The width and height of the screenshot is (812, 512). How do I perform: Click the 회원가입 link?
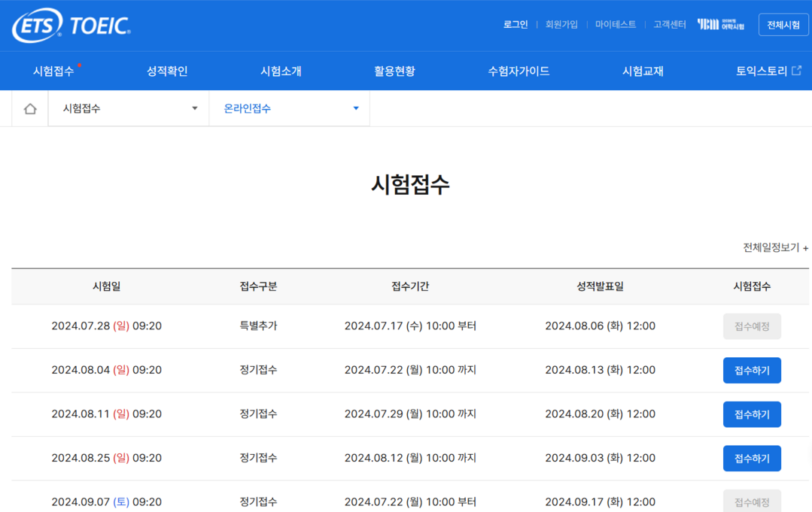[x=561, y=25]
